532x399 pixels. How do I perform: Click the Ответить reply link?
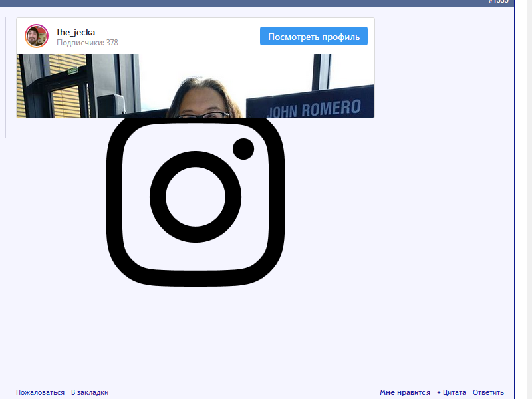[x=488, y=392]
